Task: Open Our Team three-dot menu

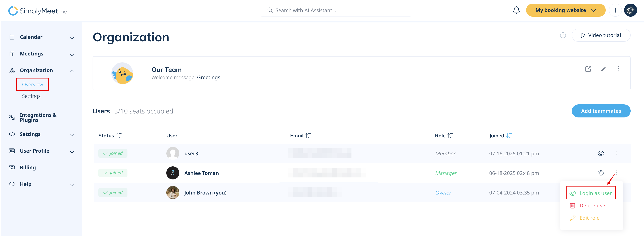Action: 618,69
